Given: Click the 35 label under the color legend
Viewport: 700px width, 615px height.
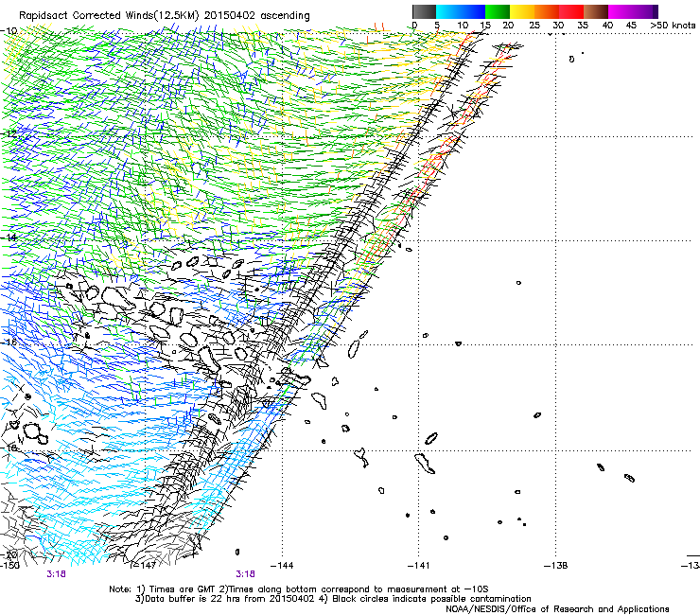Looking at the screenshot, I should pos(583,26).
